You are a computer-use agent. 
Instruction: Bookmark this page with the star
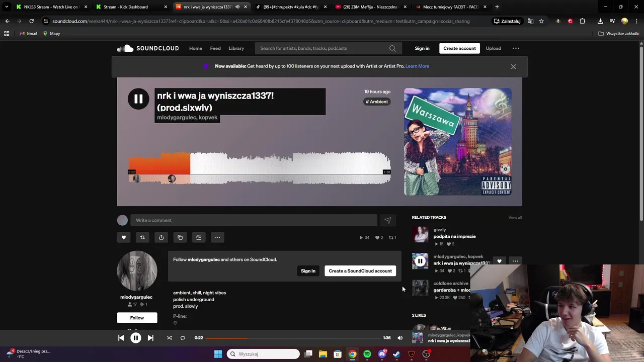(x=541, y=21)
